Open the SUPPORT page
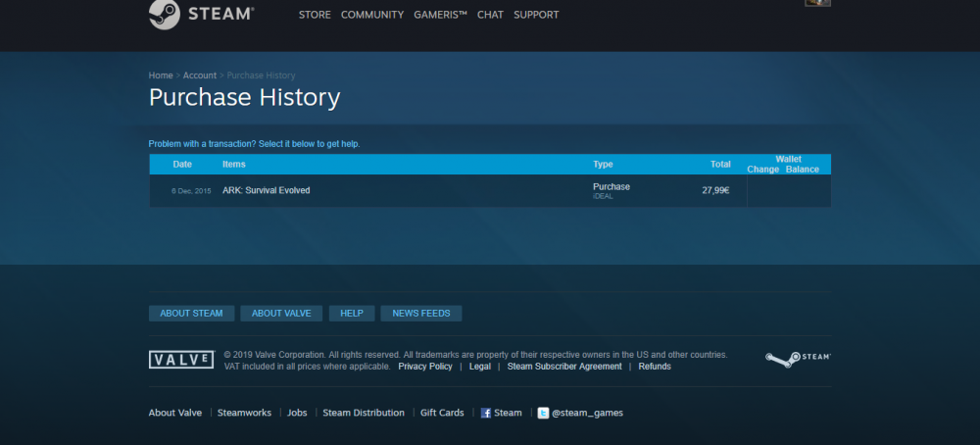The image size is (980, 445). click(536, 15)
